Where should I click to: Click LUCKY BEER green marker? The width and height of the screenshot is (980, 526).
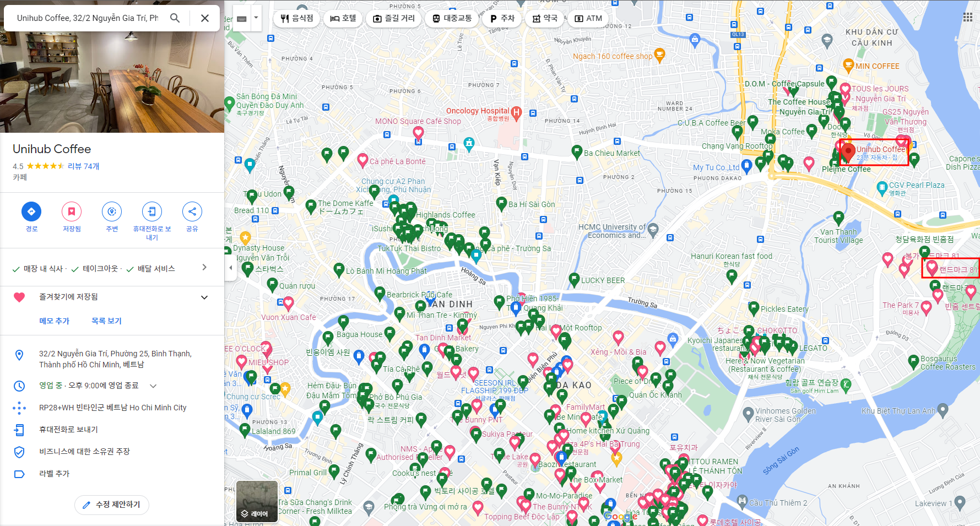[574, 279]
